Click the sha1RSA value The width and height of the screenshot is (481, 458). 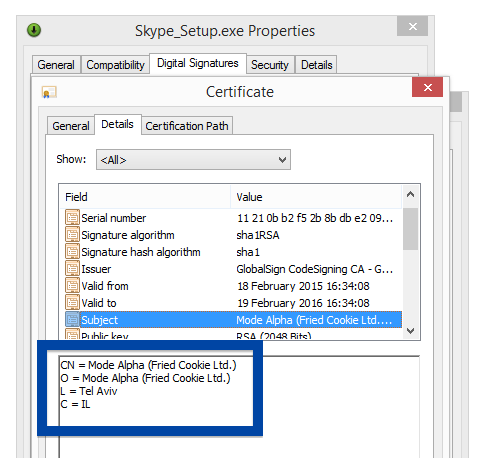point(258,235)
